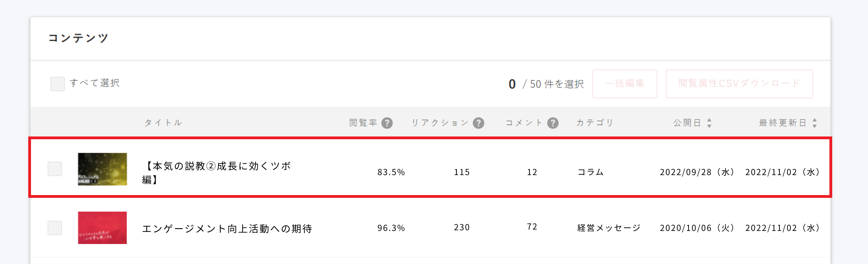Click 閲覧属性CSVダウンロード button
Image resolution: width=868 pixels, height=264 pixels.
click(739, 84)
